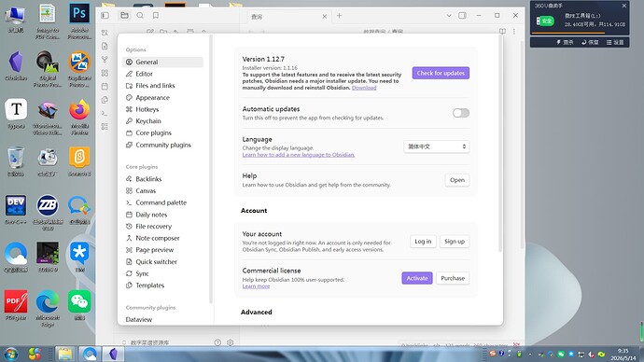Open 'Learn how to add a new language' link

(299, 155)
